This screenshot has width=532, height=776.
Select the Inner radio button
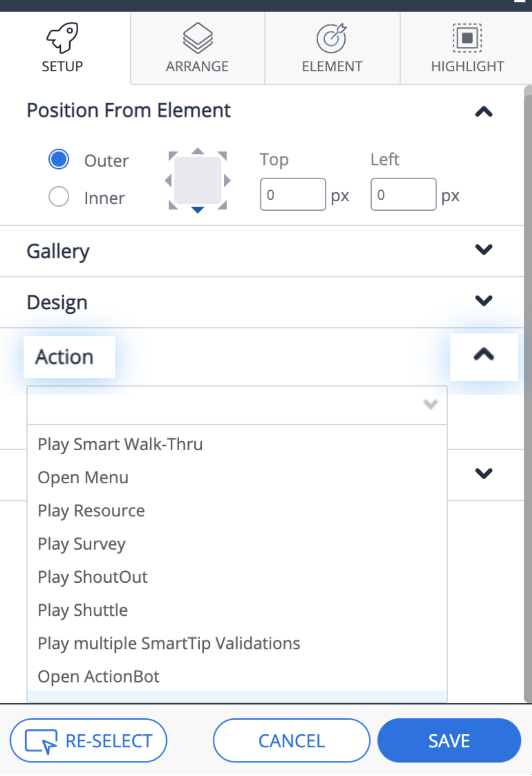[59, 196]
